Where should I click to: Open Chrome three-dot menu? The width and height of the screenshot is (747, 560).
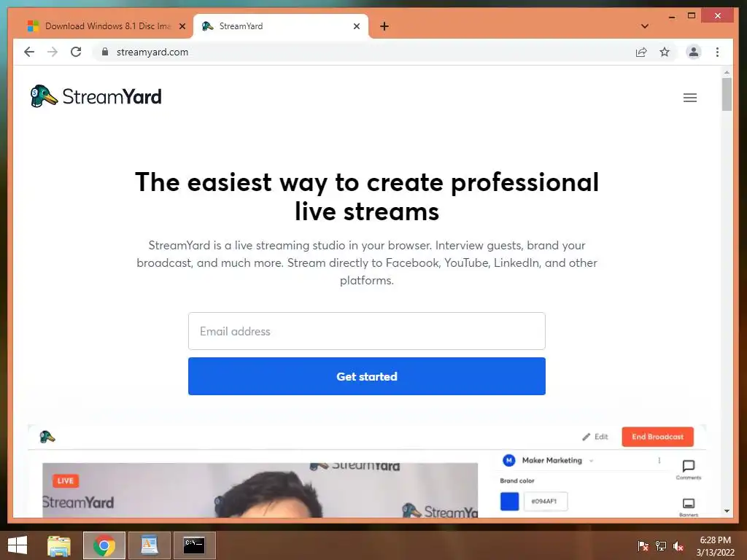718,52
